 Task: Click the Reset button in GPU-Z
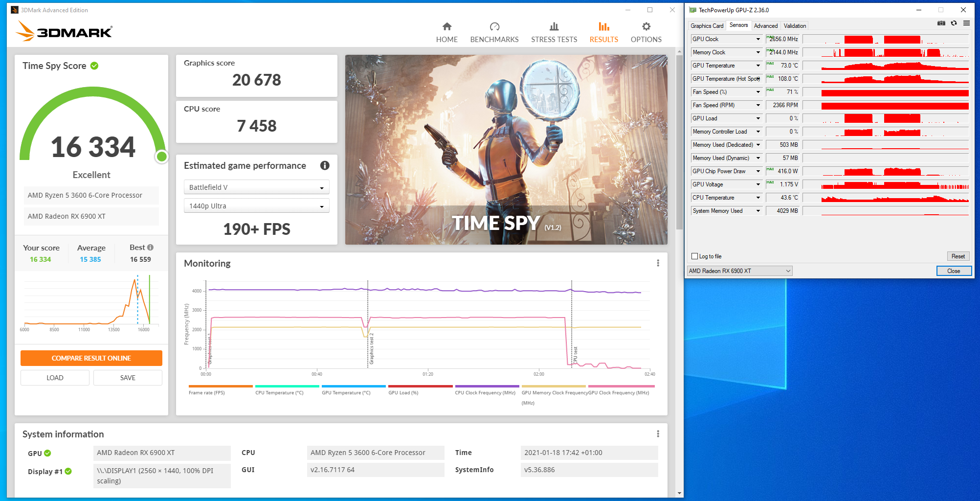click(x=958, y=256)
